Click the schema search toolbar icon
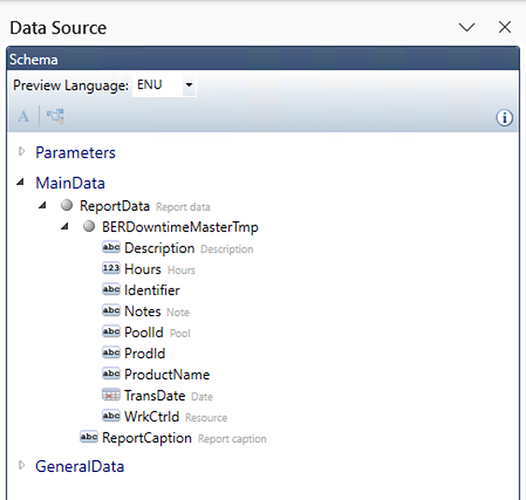This screenshot has width=526, height=500. (x=55, y=116)
